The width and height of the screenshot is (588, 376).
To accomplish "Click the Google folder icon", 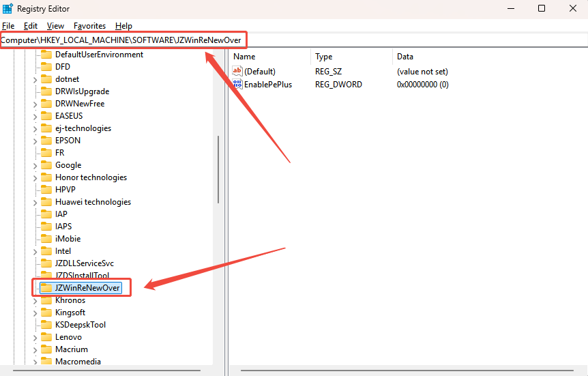I will coord(46,165).
